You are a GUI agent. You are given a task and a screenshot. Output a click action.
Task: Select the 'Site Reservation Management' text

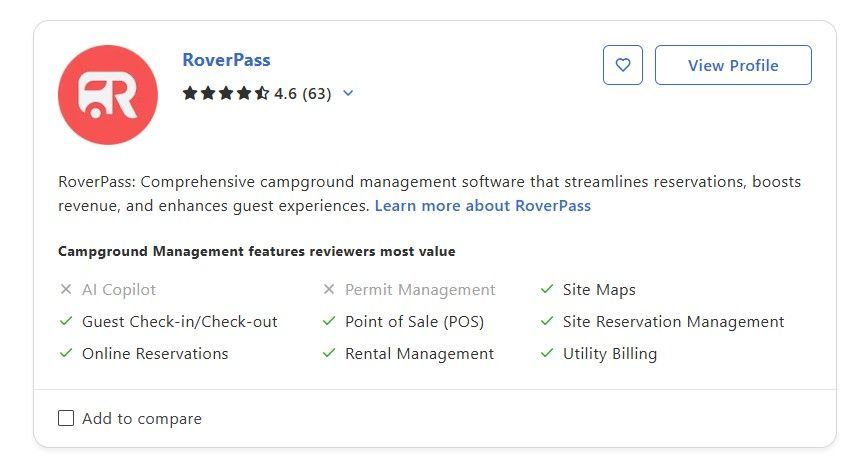pos(673,322)
